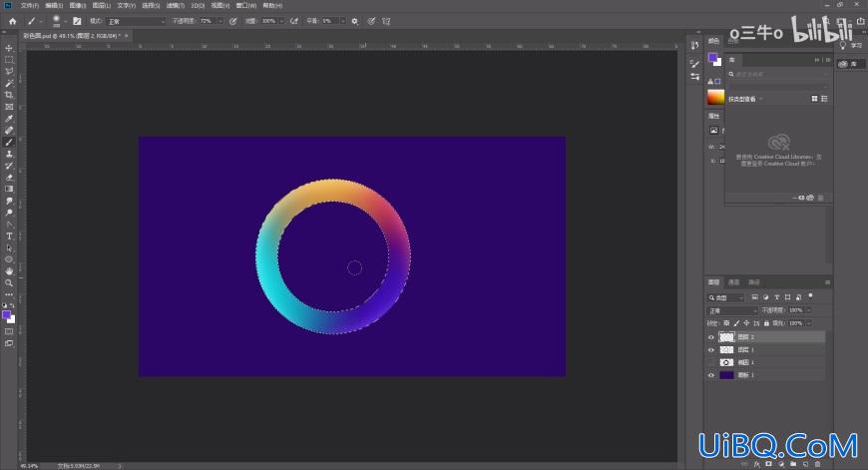Select the Path Selection tool
Screen dimensions: 868x470
click(9, 247)
